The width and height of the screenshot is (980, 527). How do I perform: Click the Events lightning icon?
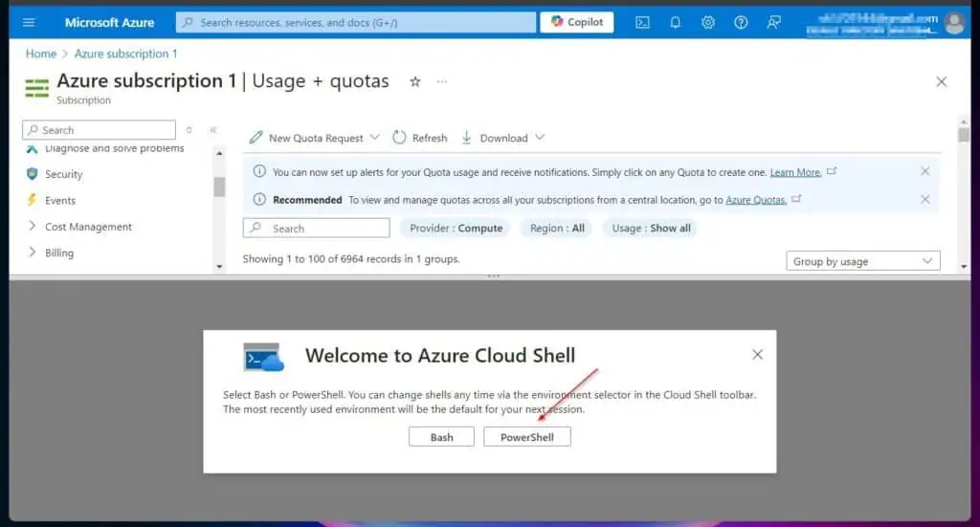pyautogui.click(x=32, y=201)
